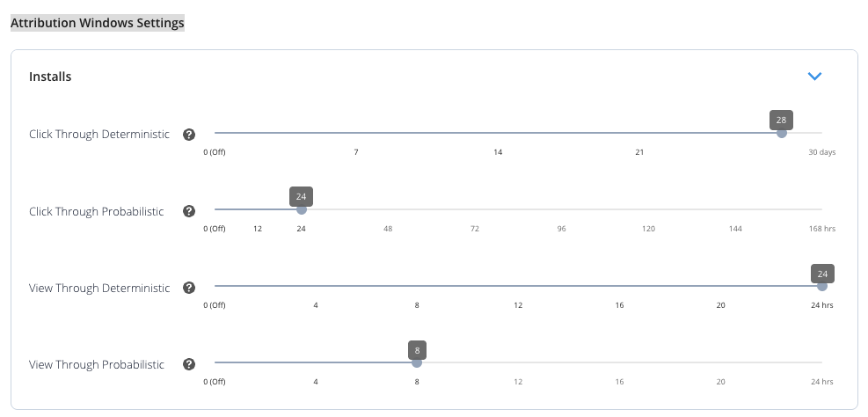
Task: Set Click Through Probabilistic to 120 hours
Action: click(649, 209)
